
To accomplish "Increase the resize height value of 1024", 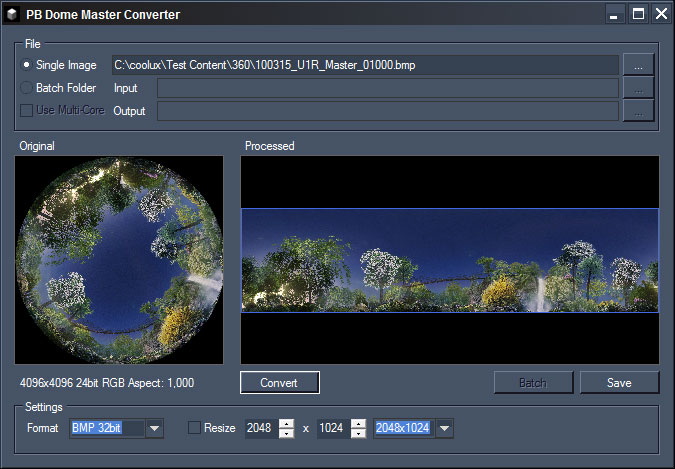I will coord(357,423).
